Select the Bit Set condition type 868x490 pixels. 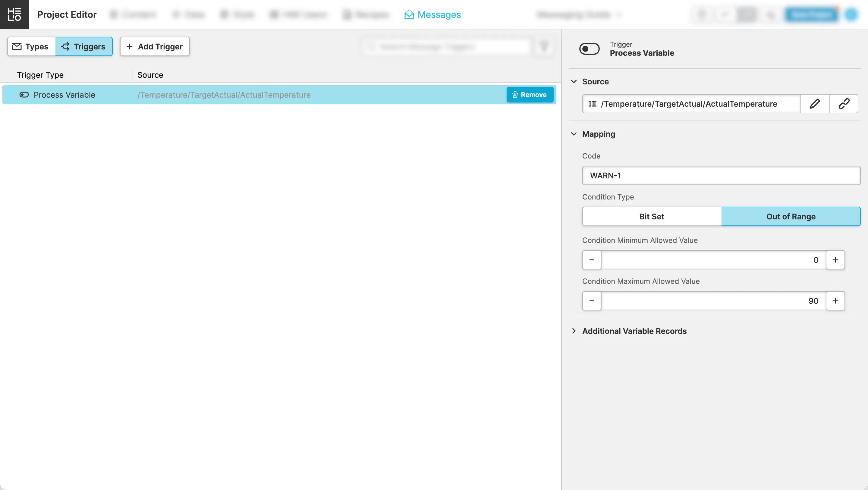pos(651,216)
